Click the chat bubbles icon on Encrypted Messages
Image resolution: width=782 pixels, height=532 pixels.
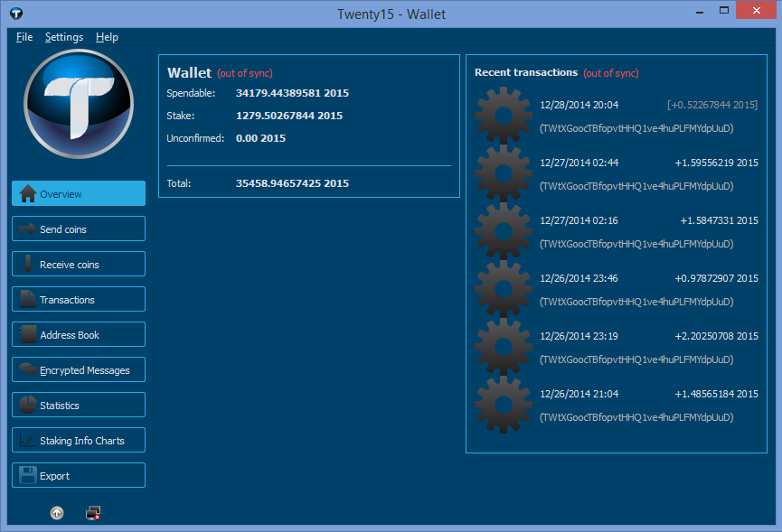[28, 369]
